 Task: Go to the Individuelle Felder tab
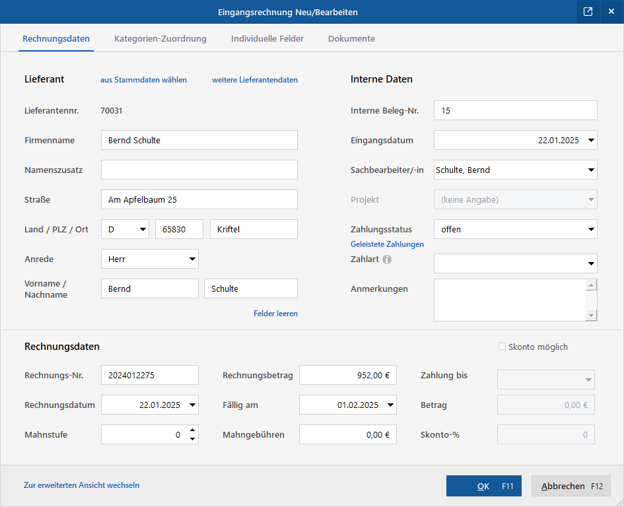267,39
